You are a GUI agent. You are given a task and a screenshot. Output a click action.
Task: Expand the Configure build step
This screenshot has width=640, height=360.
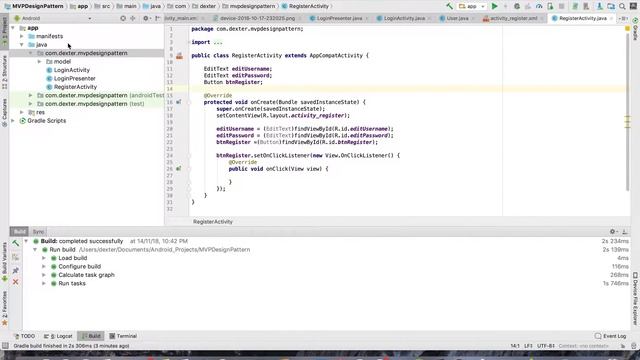tap(44, 266)
